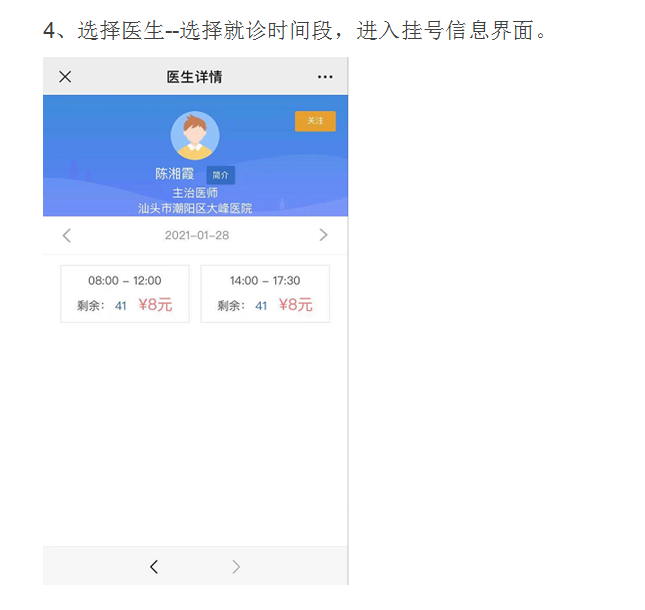
Task: Tap ¥8元 price in afternoon slot
Action: 295,305
